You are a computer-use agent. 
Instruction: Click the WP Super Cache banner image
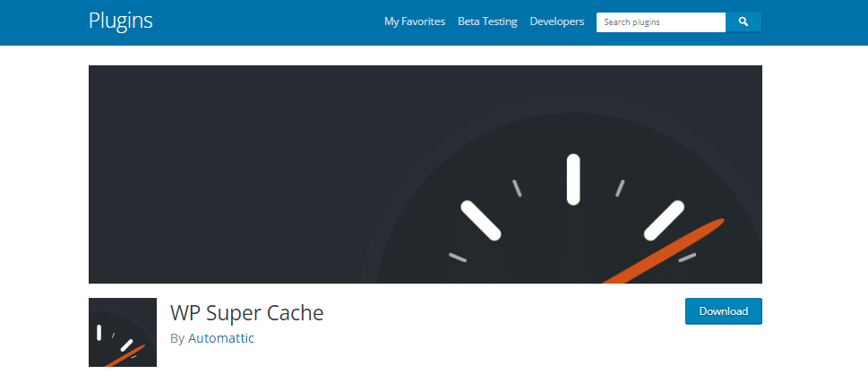tap(425, 174)
